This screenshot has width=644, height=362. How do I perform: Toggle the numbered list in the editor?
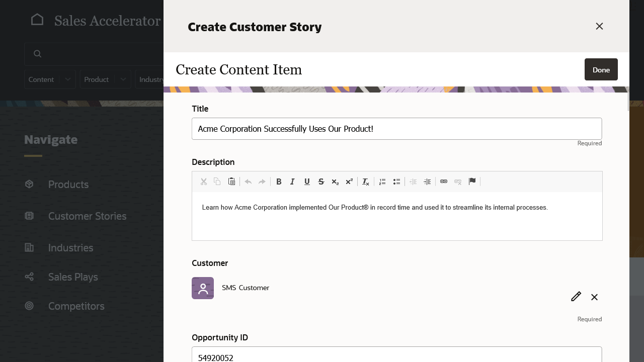pyautogui.click(x=382, y=182)
